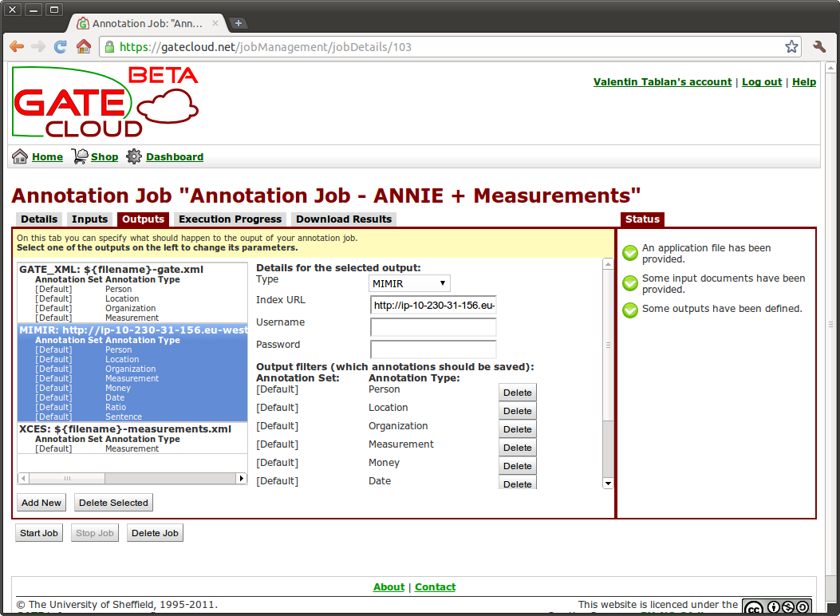Click the Home house icon
Viewport: 840px width, 616px height.
(20, 156)
